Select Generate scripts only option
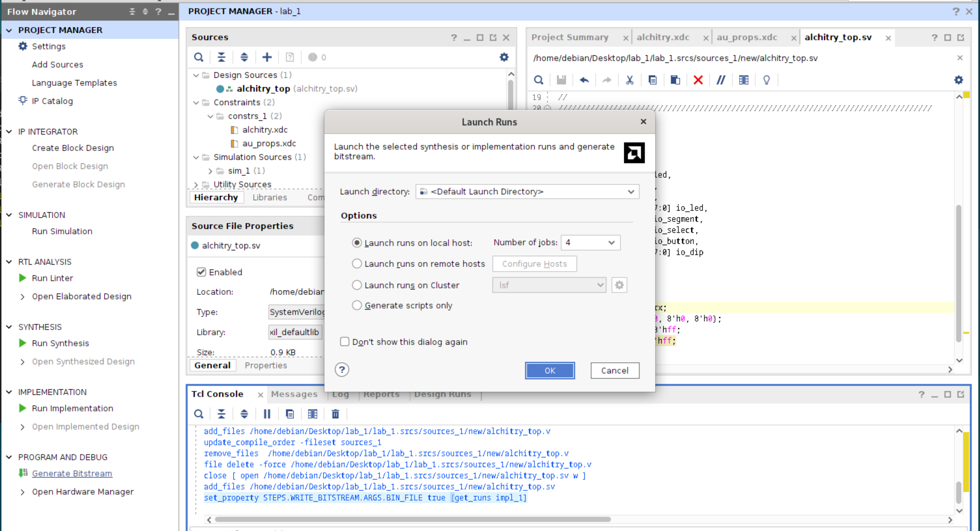The width and height of the screenshot is (980, 531). (x=357, y=306)
